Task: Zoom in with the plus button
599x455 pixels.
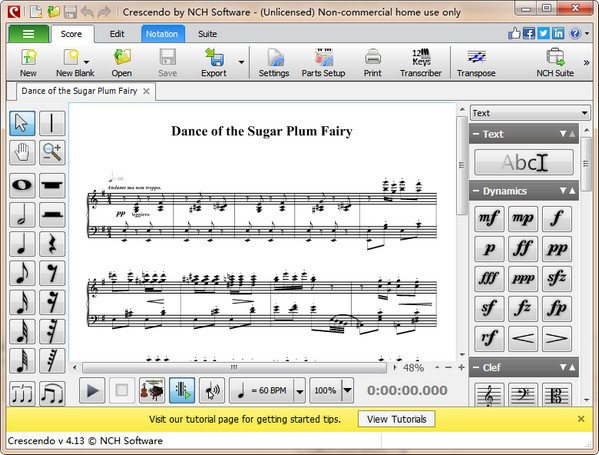Action: pyautogui.click(x=461, y=368)
